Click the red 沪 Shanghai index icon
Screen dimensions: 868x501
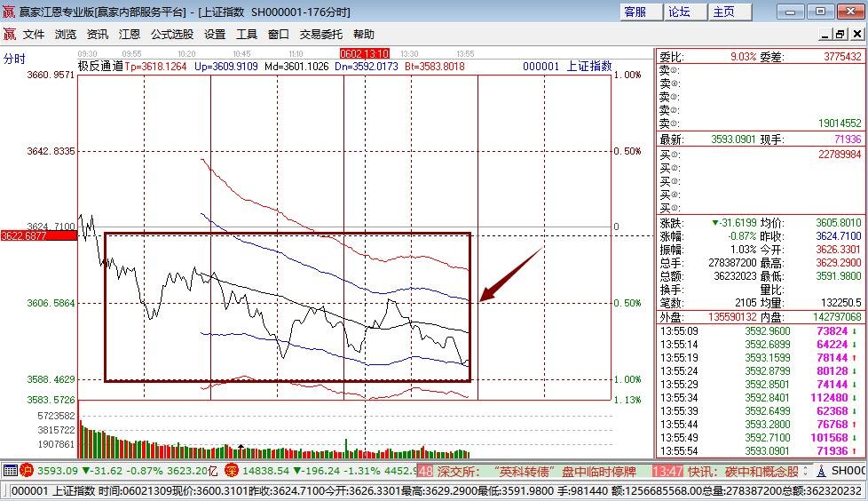(27, 471)
